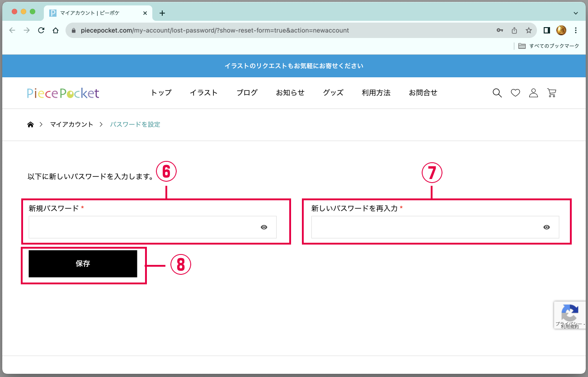Show password in 新規パスワード field

(264, 227)
